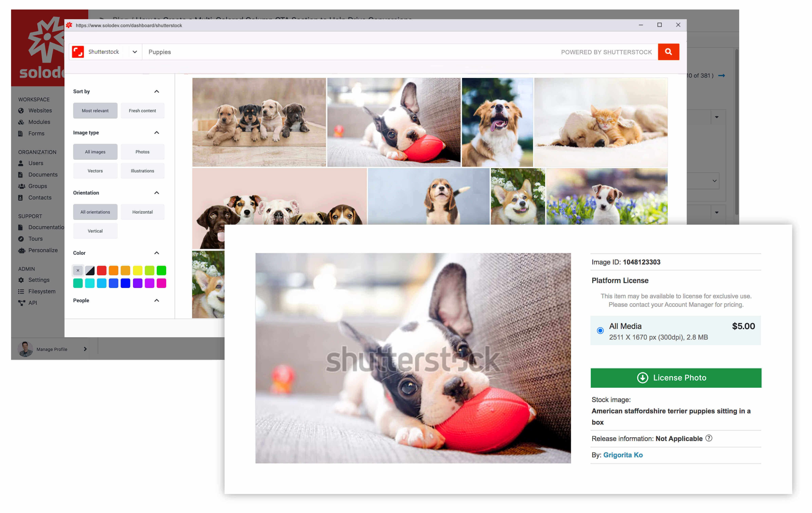Select the All orientations radio button
Viewport: 812px width, 513px height.
95,212
